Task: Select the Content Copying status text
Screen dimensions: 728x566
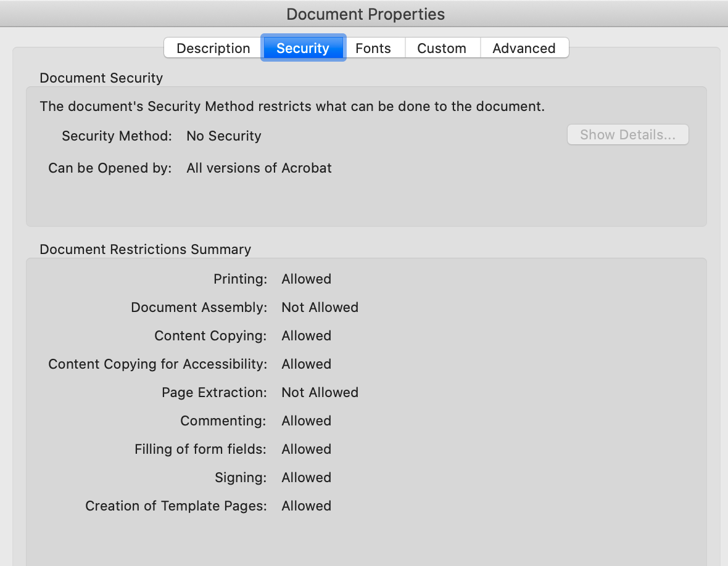Action: click(x=306, y=335)
